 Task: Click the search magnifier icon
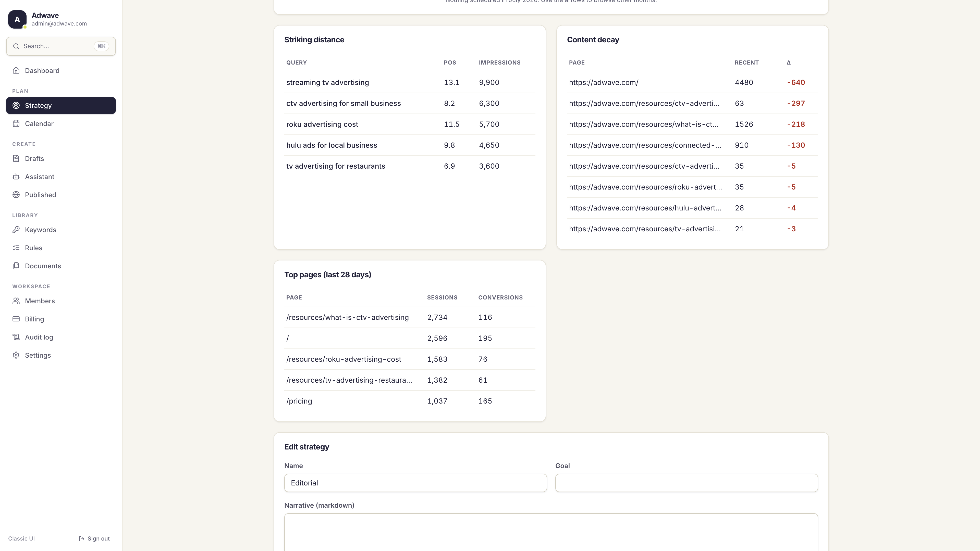16,46
